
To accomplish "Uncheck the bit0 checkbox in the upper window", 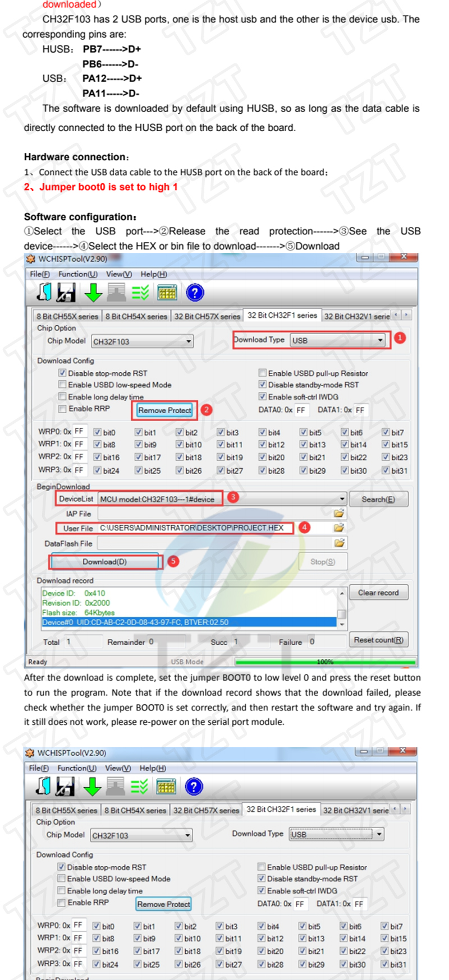I will [97, 432].
